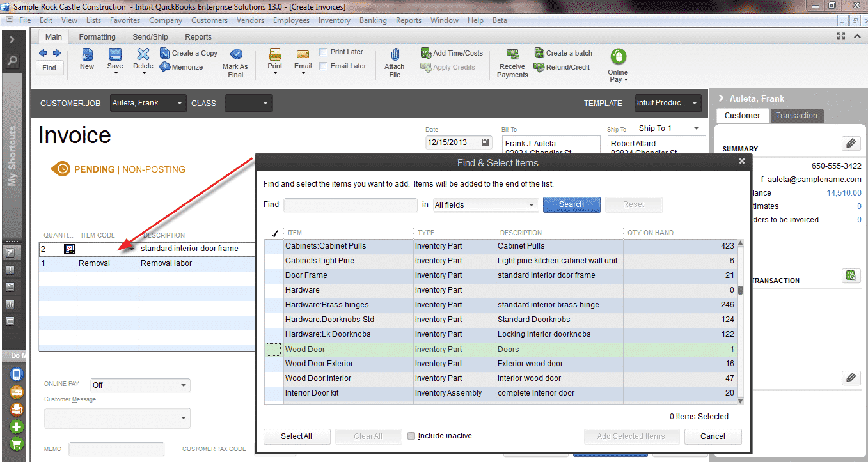Click the Find button on the toolbar

pos(49,68)
